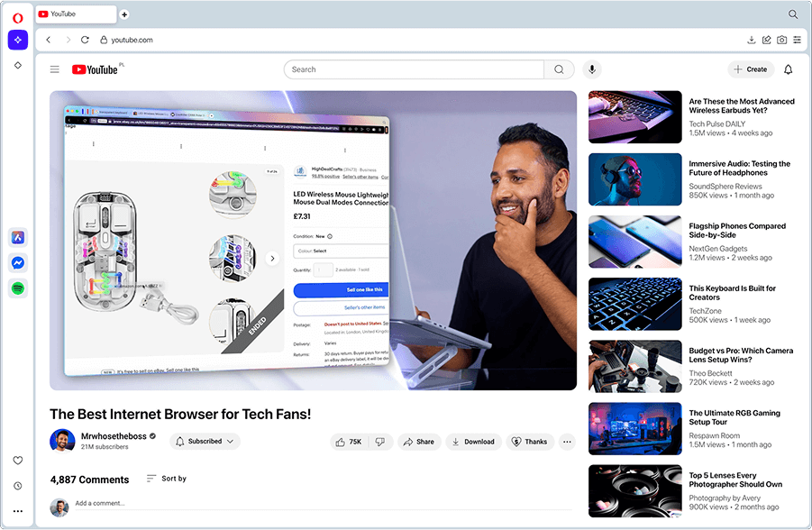812x530 pixels.
Task: Click 'Top 5 Lenses Every Photographer Should Own' title
Action: click(x=735, y=480)
